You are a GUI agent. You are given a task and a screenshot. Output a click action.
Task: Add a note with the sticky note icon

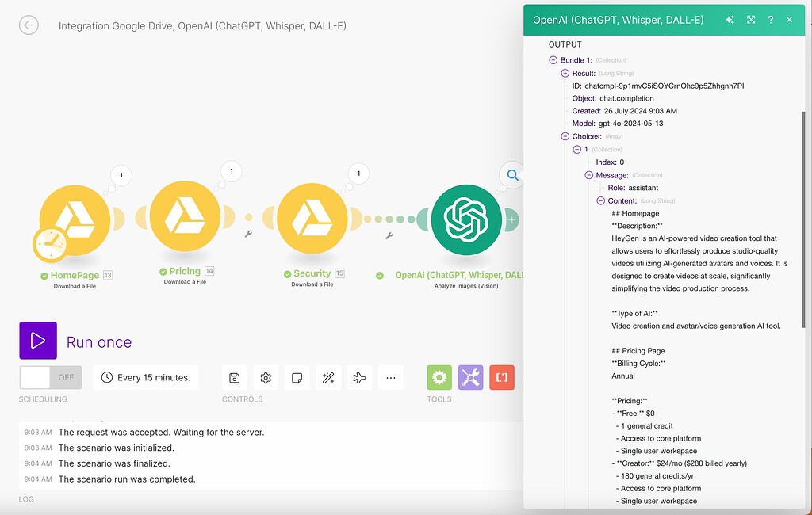pyautogui.click(x=297, y=378)
